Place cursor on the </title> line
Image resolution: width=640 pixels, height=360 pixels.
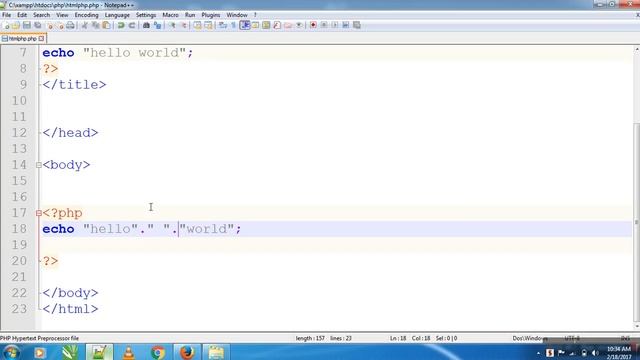click(x=74, y=85)
